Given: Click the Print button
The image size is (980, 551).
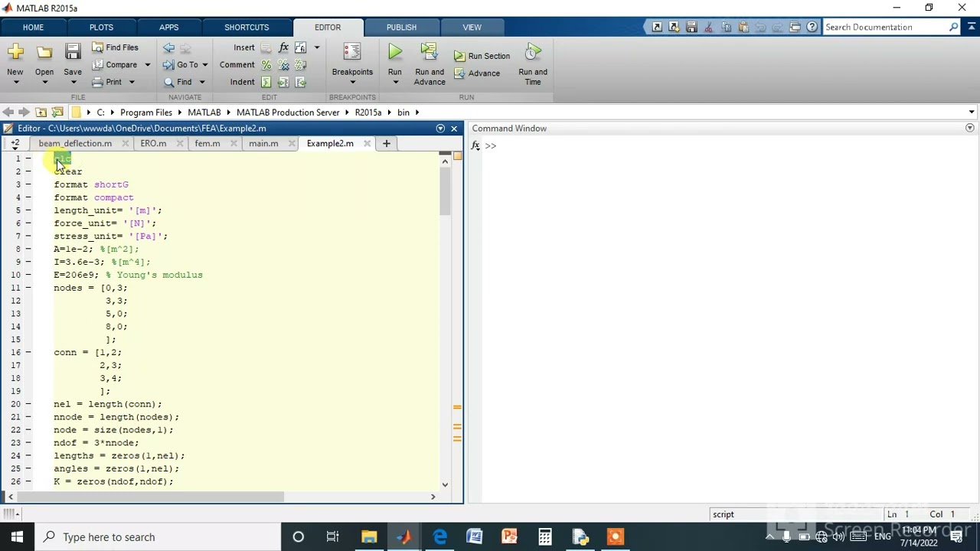Looking at the screenshot, I should pyautogui.click(x=107, y=82).
